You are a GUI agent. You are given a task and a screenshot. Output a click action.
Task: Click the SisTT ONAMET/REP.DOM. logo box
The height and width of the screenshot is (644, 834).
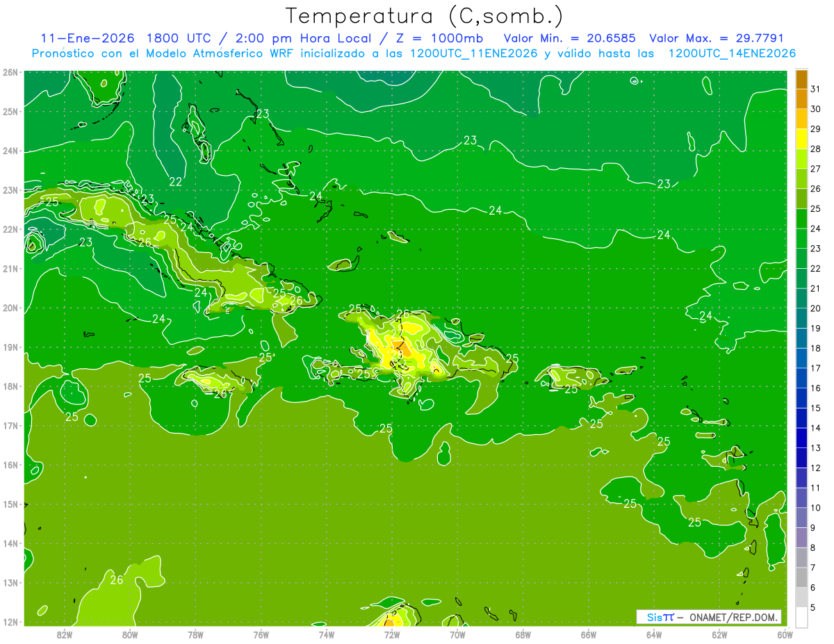point(709,617)
